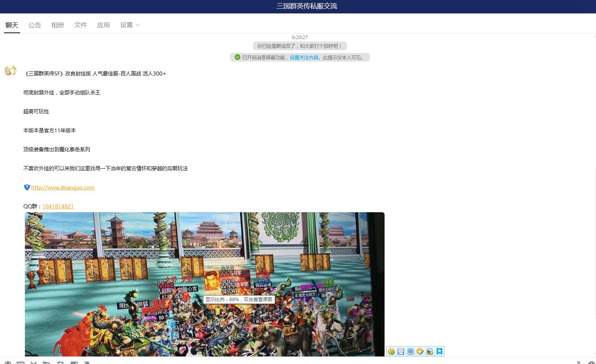
Task: Click the 设置关注内容 link
Action: coord(304,57)
